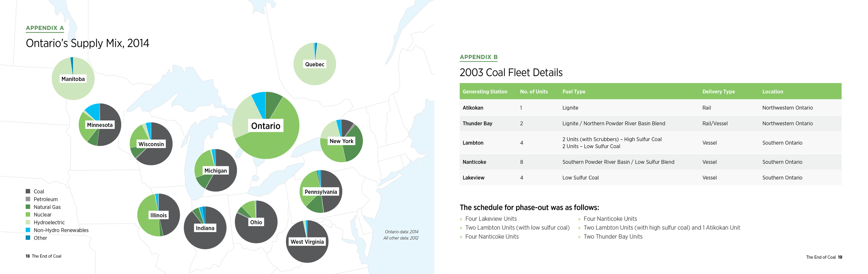Click the Nuclear legend color square
The width and height of the screenshot is (868, 274).
[28, 215]
